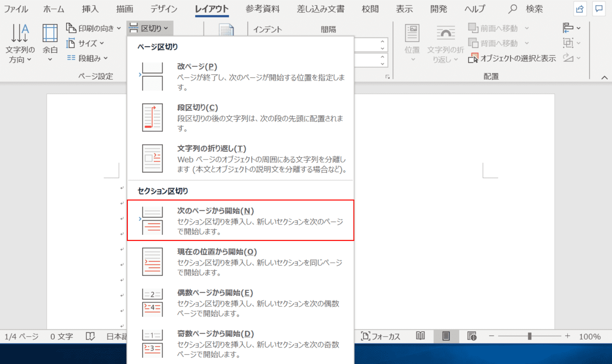Click the 背面へ移動 send backward icon
Viewport: 612px width, 364px height.
coord(473,43)
